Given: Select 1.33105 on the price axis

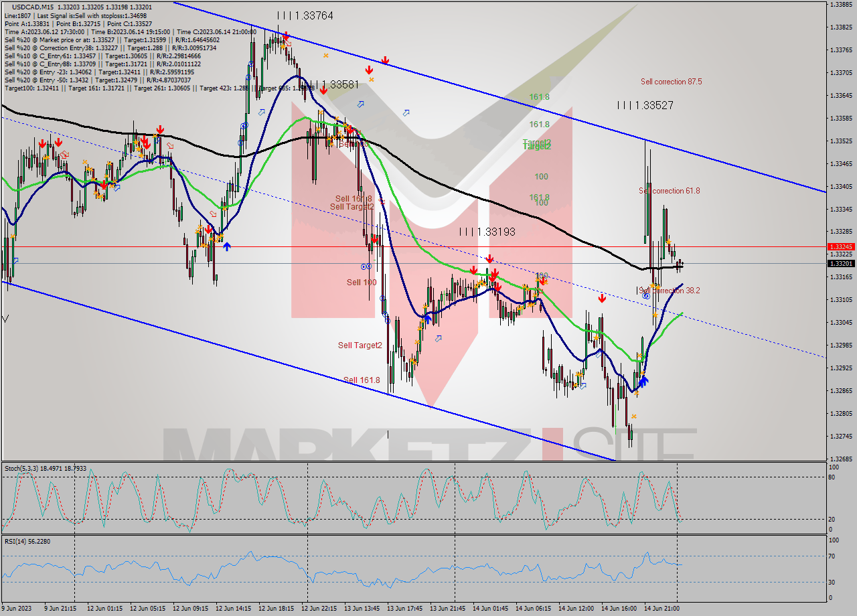Looking at the screenshot, I should tap(840, 300).
